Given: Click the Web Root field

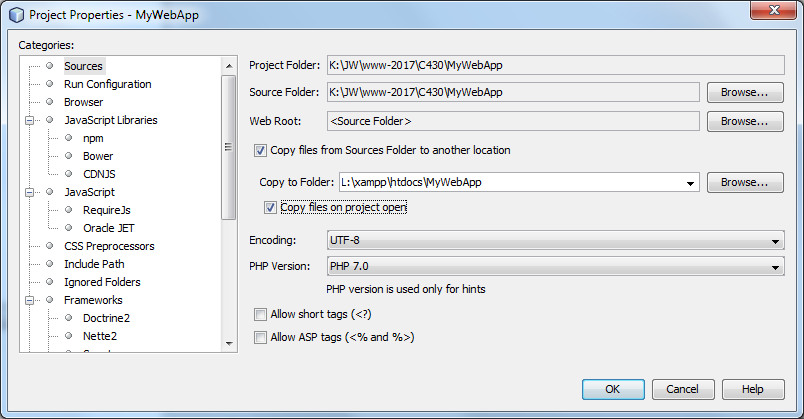Looking at the screenshot, I should [x=513, y=122].
